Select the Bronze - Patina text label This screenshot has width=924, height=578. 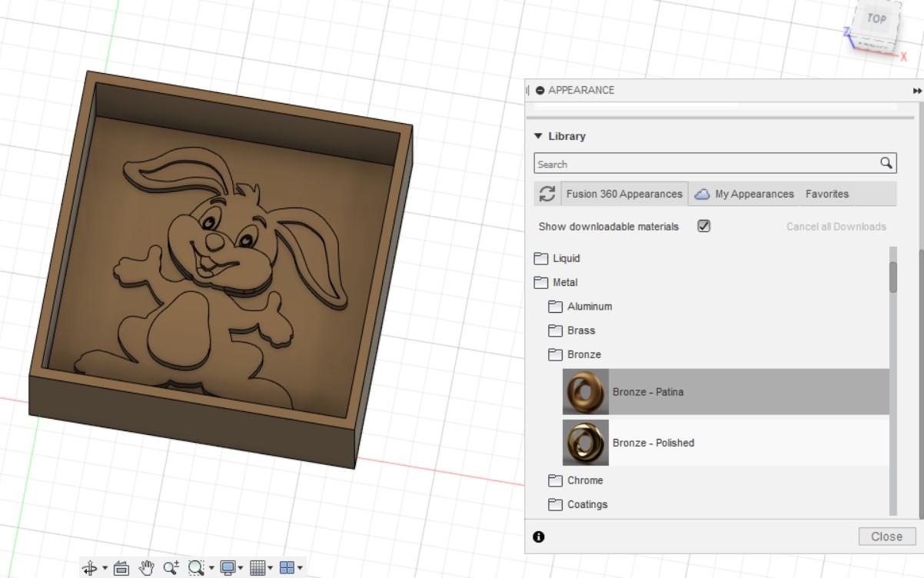tap(648, 392)
